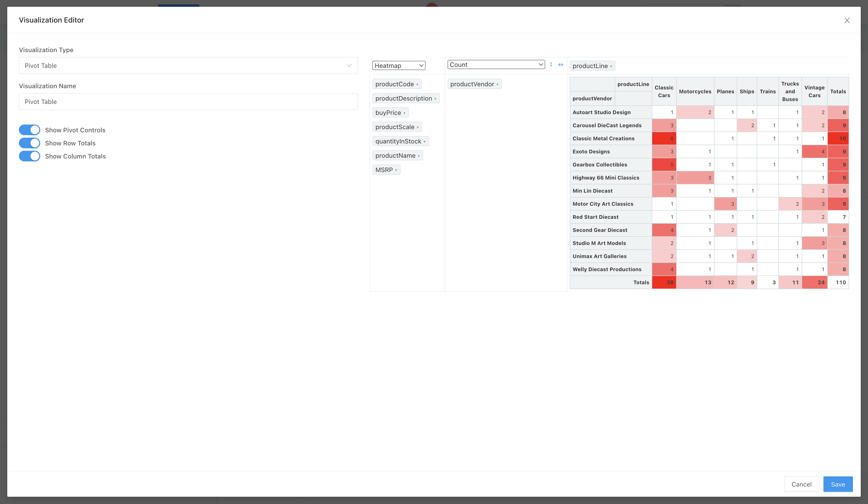Open the MSRP attribute filter triangle
Viewport: 868px width, 504px height.
coord(396,170)
